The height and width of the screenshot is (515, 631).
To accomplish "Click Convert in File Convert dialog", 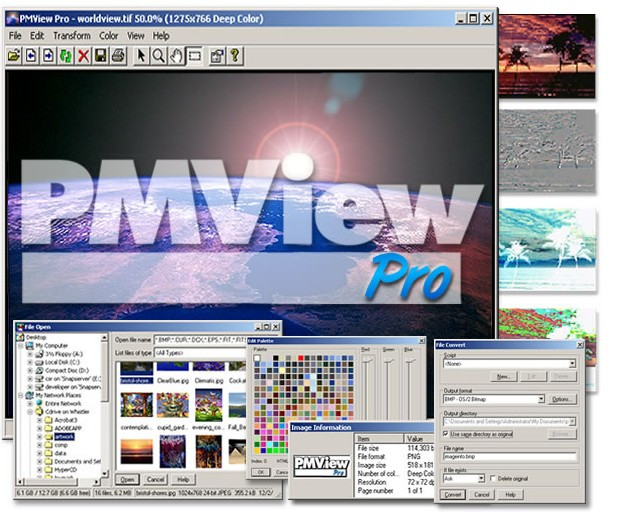I will coord(453,494).
